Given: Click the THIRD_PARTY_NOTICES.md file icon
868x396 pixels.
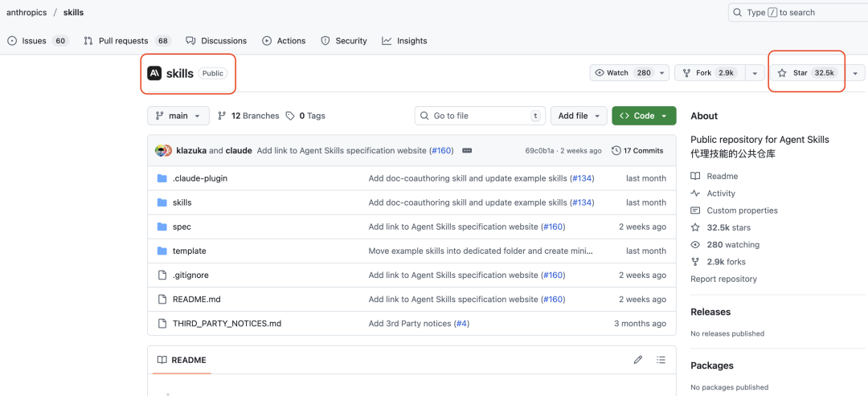Looking at the screenshot, I should pyautogui.click(x=162, y=323).
